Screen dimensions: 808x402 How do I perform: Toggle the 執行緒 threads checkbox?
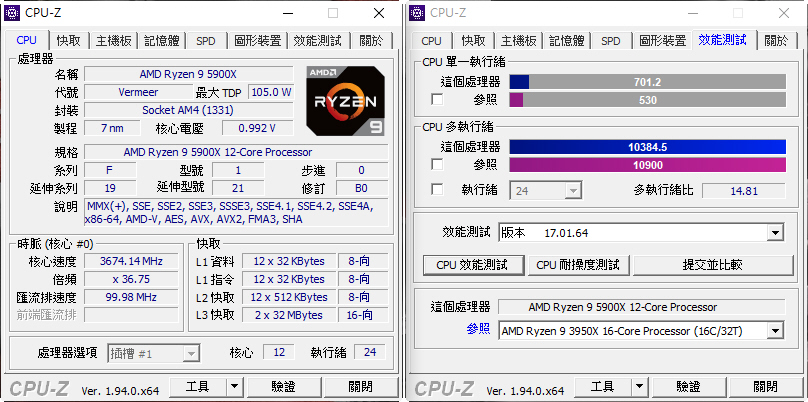[437, 190]
